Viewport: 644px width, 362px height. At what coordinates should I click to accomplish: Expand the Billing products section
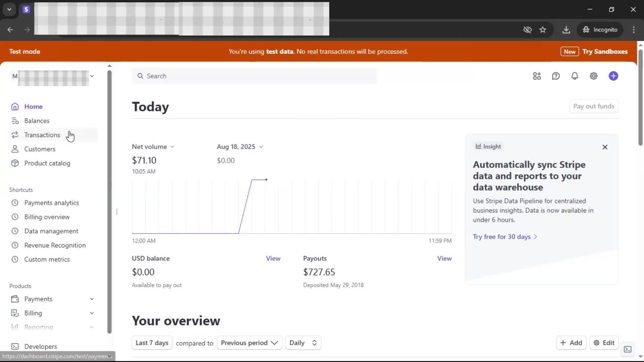coord(92,313)
